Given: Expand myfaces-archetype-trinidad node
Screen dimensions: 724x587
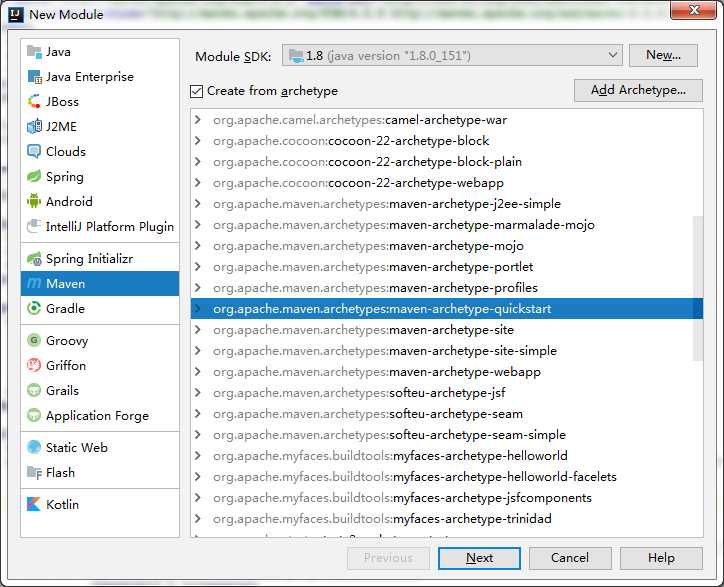Looking at the screenshot, I should click(x=198, y=518).
